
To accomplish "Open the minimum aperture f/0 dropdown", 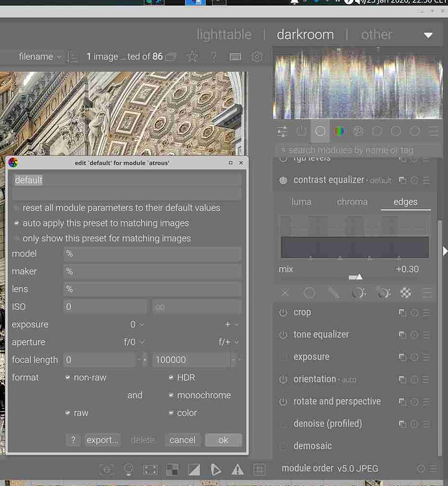I will [x=134, y=342].
